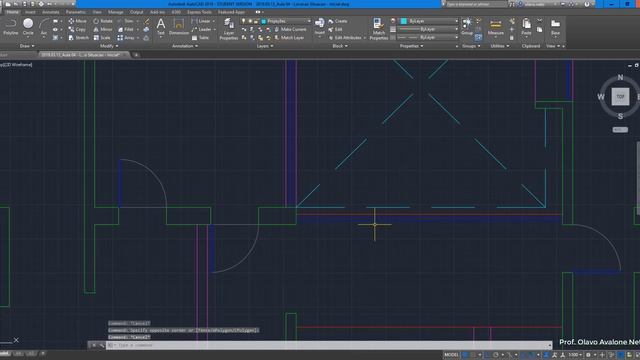Open the ByLayer color dropdown
The width and height of the screenshot is (640, 360).
coord(429,21)
